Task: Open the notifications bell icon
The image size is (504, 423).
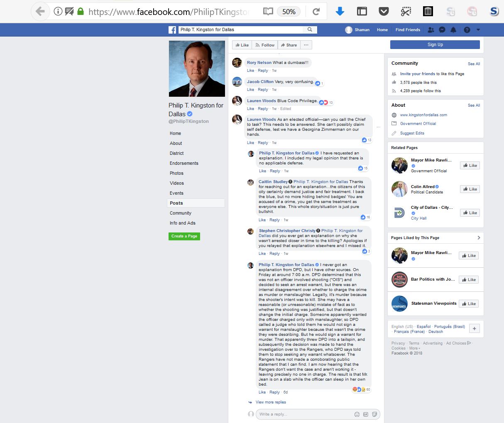Action: (x=453, y=30)
